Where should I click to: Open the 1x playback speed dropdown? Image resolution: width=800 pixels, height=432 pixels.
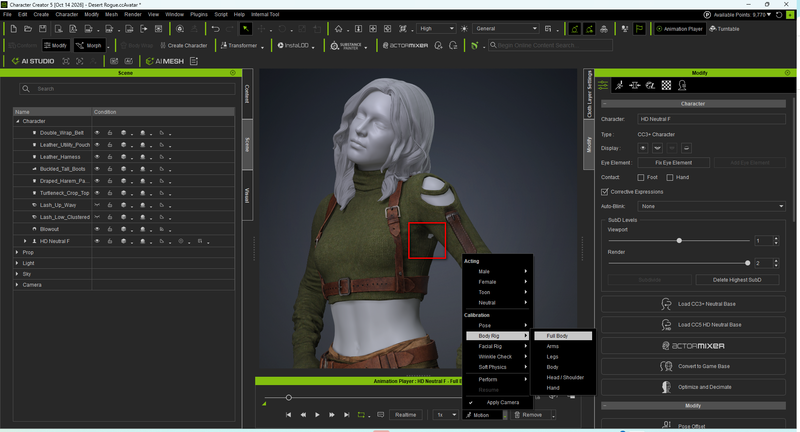446,415
